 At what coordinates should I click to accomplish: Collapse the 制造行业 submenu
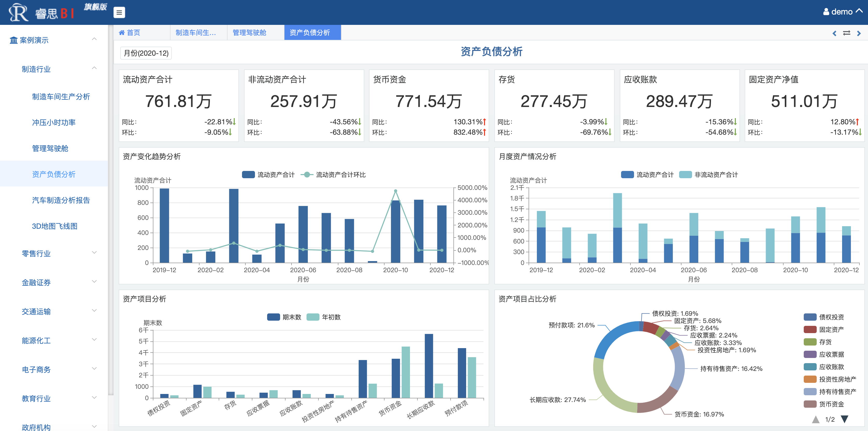point(94,68)
